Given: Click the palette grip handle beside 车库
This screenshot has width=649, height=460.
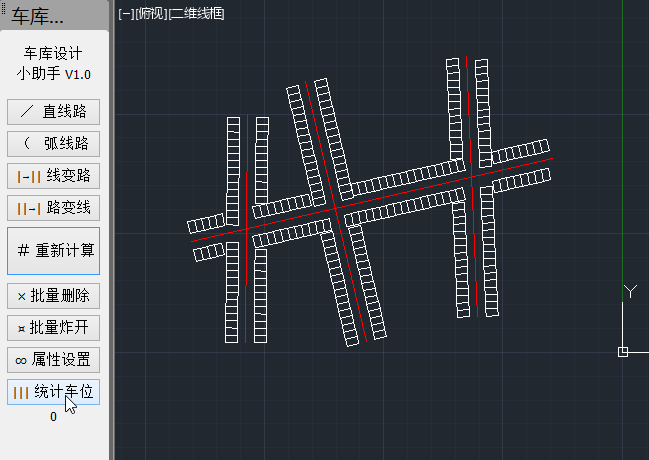Looking at the screenshot, I should [4, 7].
